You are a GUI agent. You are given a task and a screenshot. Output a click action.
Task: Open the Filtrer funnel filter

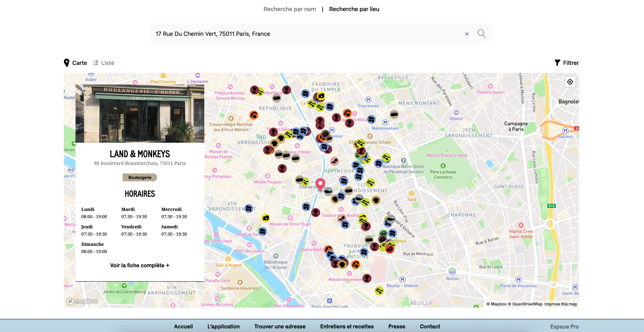567,63
